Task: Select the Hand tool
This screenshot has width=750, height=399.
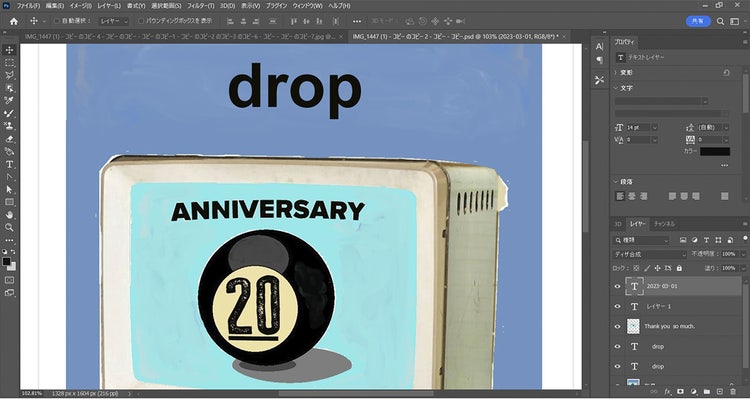Action: 9,215
